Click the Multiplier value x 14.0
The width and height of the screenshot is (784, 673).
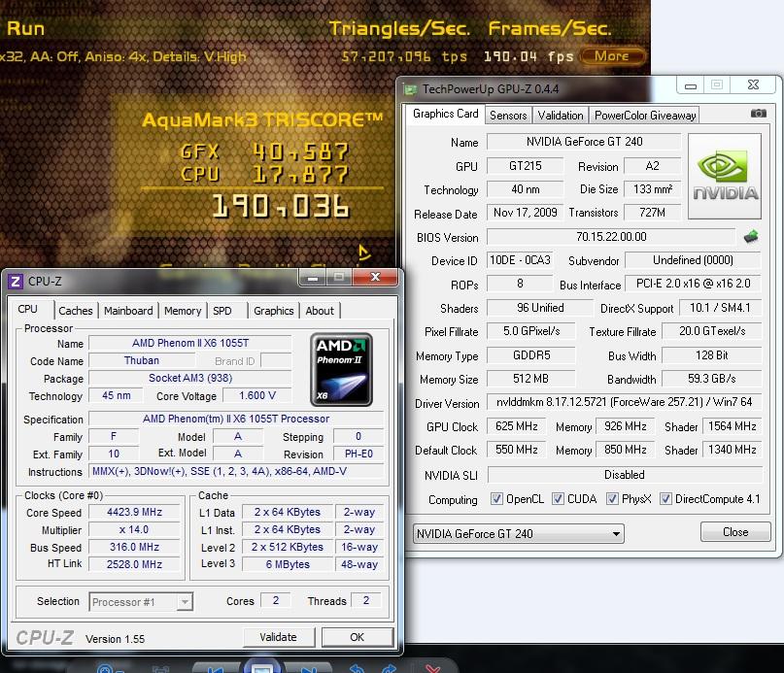[x=134, y=529]
